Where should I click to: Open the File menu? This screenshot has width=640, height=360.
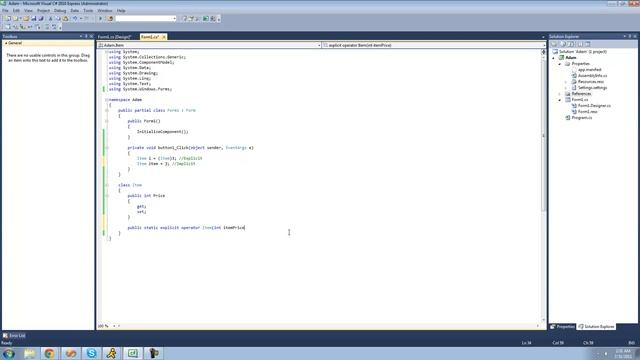point(5,11)
